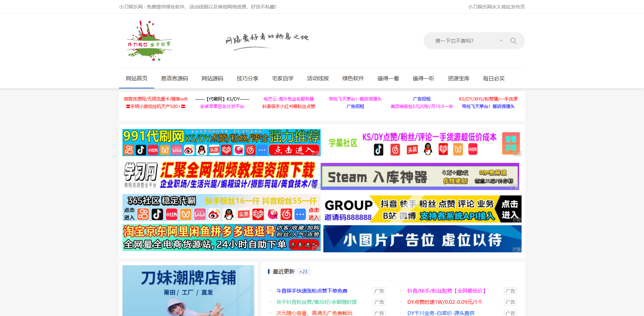The width and height of the screenshot is (644, 316).
Task: Click the NetEase Cloud Music icon in 991代刷网 banner
Action: tap(251, 150)
